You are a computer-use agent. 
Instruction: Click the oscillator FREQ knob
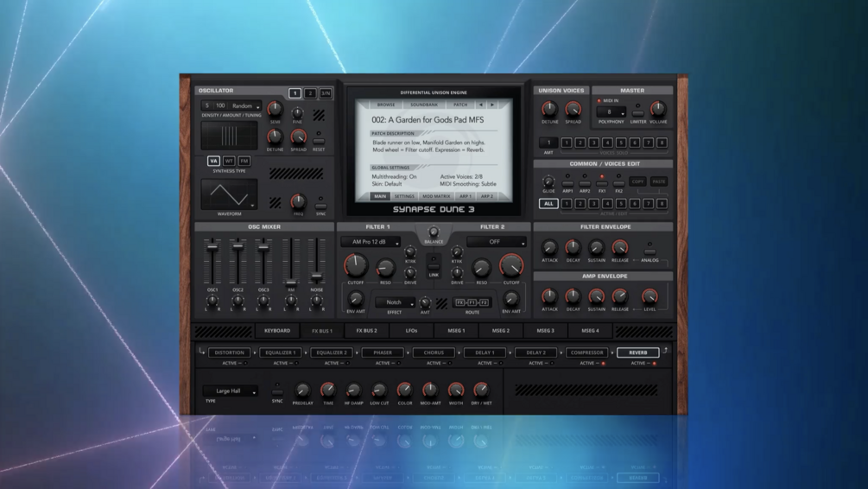tap(298, 201)
